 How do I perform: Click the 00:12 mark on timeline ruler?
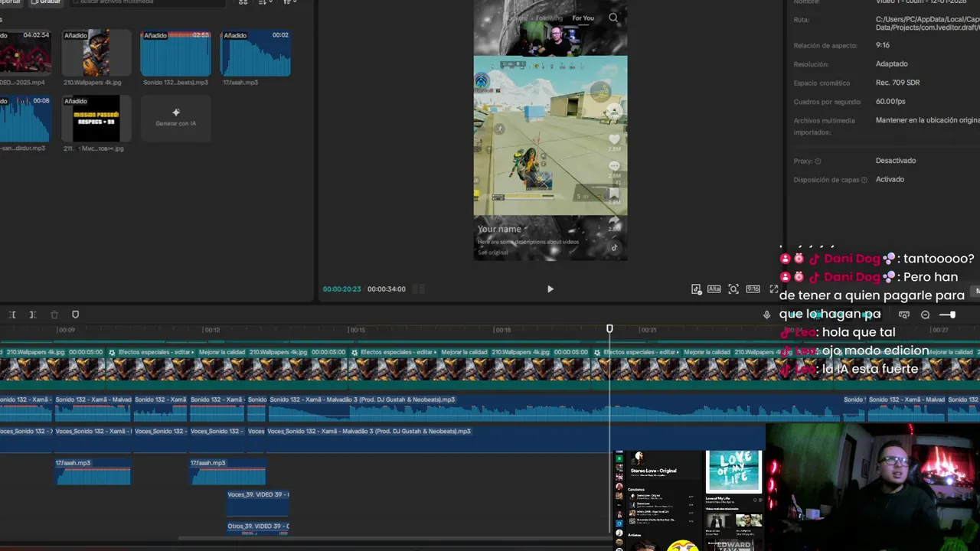(x=211, y=330)
